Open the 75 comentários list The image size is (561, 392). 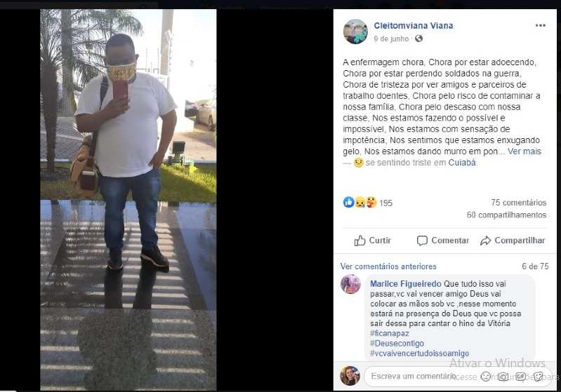(x=518, y=203)
